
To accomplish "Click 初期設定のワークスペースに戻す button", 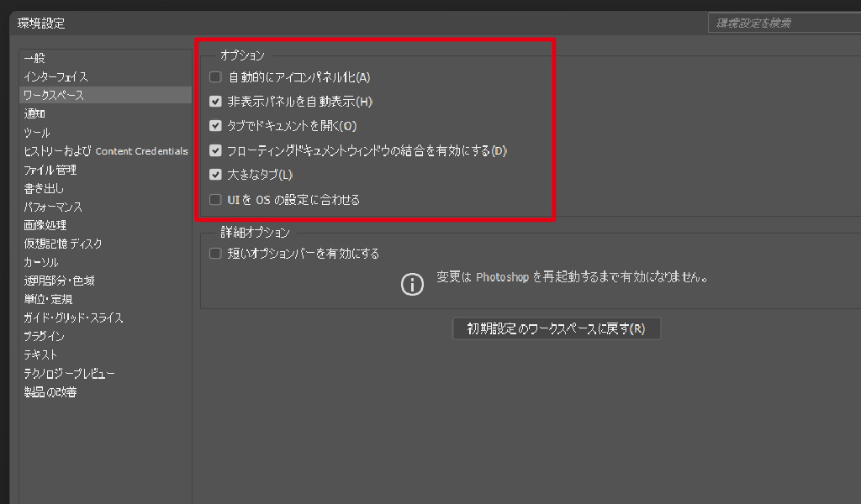I will coord(556,328).
